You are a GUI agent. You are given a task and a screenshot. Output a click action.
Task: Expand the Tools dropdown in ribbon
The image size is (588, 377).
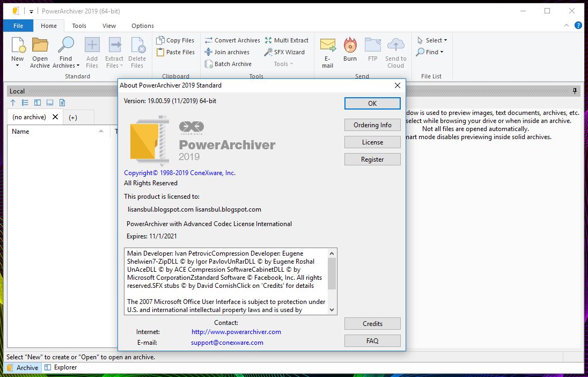click(283, 64)
